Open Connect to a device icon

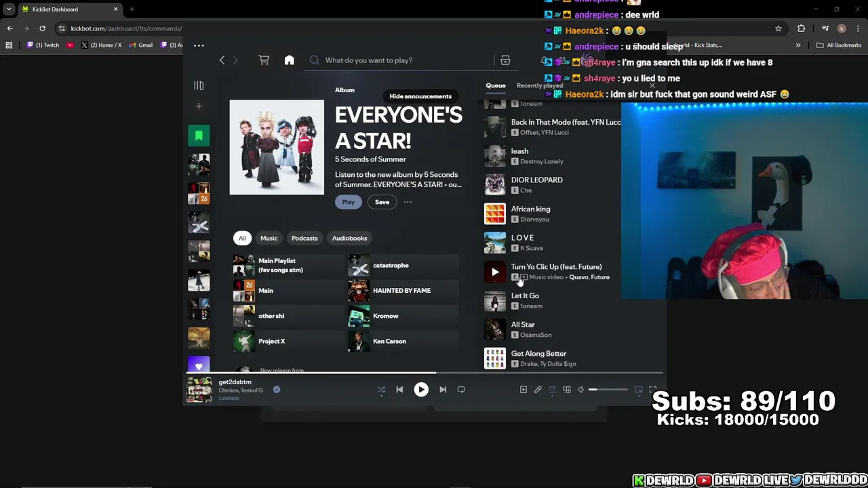[567, 390]
